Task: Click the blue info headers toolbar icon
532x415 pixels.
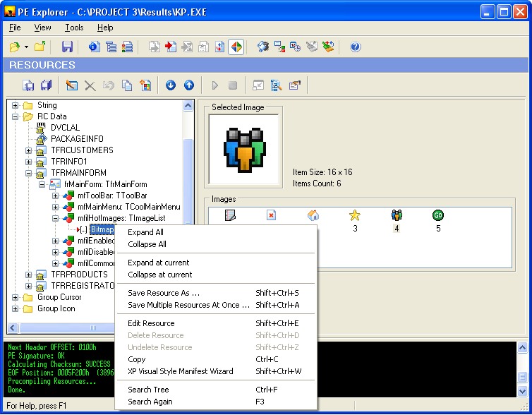Action: click(94, 47)
